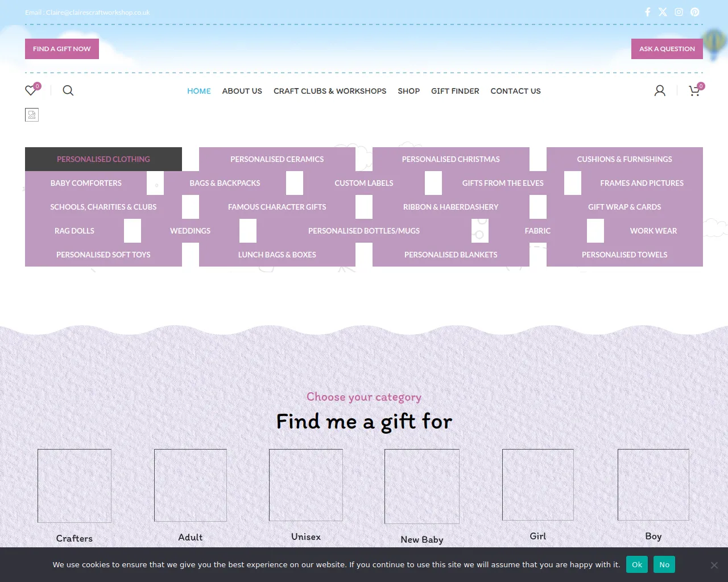Open the About Us menu item
Viewport: 728px width, 582px height.
point(242,91)
